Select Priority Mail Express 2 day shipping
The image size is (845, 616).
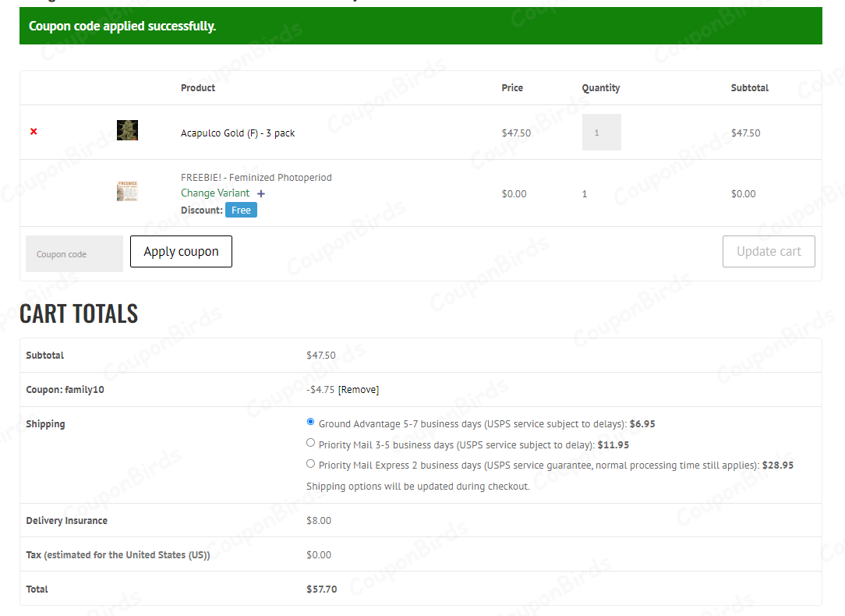pos(310,463)
